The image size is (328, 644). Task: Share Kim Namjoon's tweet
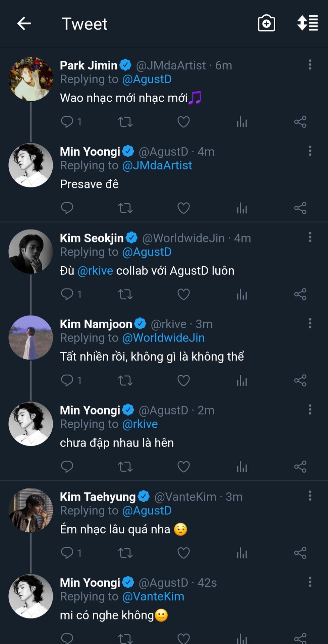click(300, 381)
